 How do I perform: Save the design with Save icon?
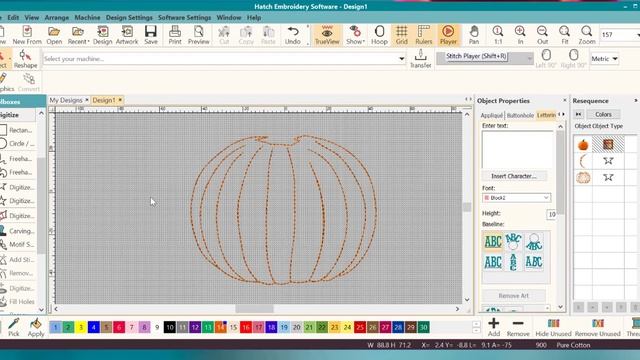click(x=151, y=35)
